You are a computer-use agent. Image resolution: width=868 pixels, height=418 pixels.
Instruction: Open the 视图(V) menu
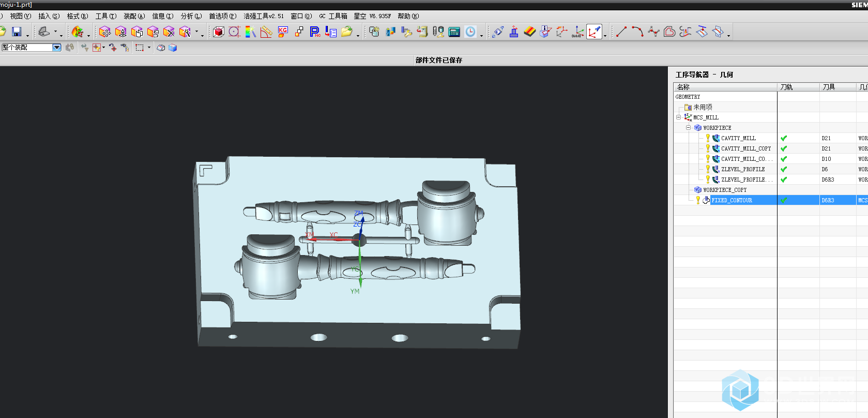(21, 16)
